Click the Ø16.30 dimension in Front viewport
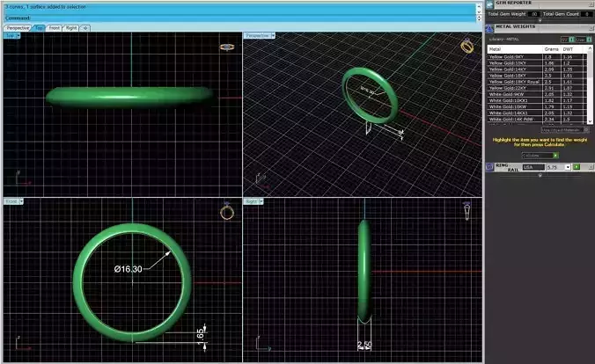595x364 pixels. (128, 269)
